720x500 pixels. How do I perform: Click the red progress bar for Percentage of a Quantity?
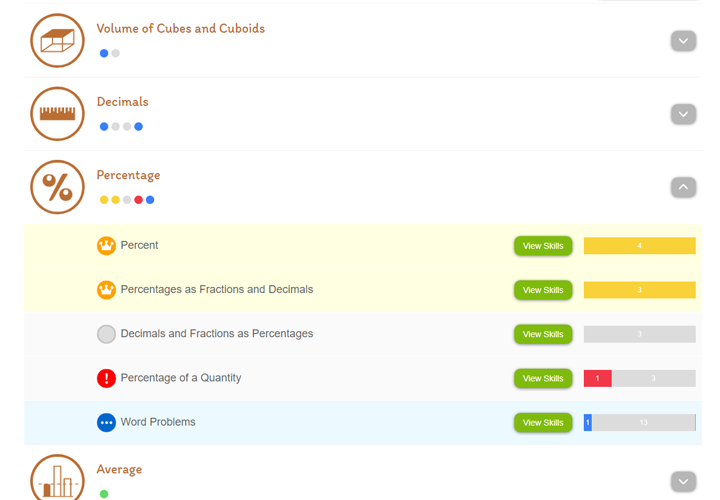(597, 379)
